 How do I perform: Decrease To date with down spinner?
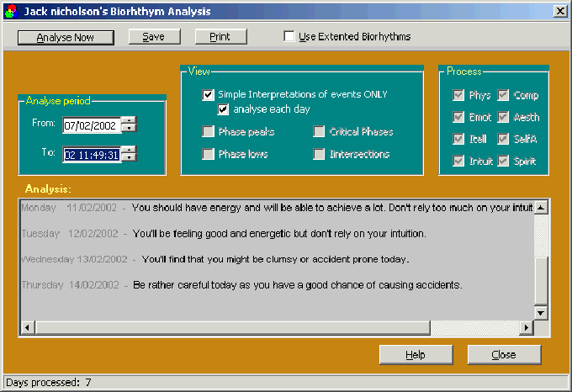pos(129,158)
